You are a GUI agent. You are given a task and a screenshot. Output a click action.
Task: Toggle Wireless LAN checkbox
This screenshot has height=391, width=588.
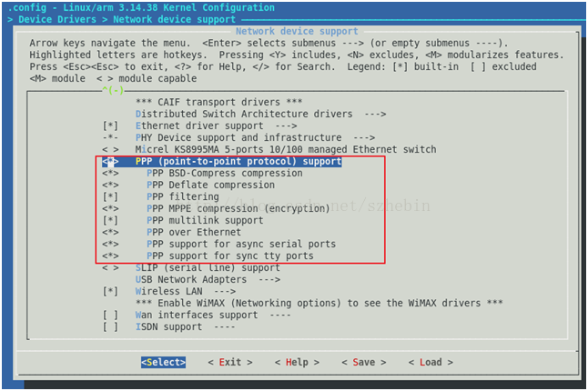pyautogui.click(x=110, y=291)
